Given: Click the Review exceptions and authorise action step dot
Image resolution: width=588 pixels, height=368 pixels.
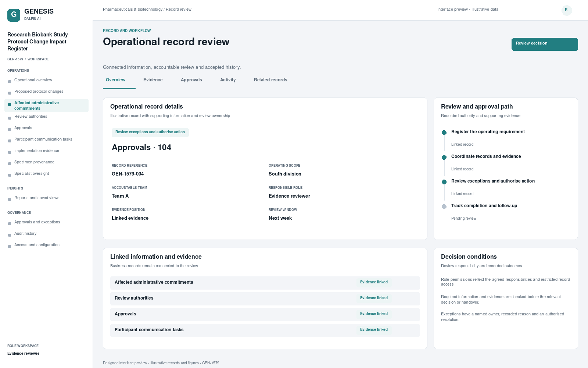Looking at the screenshot, I should click(444, 182).
